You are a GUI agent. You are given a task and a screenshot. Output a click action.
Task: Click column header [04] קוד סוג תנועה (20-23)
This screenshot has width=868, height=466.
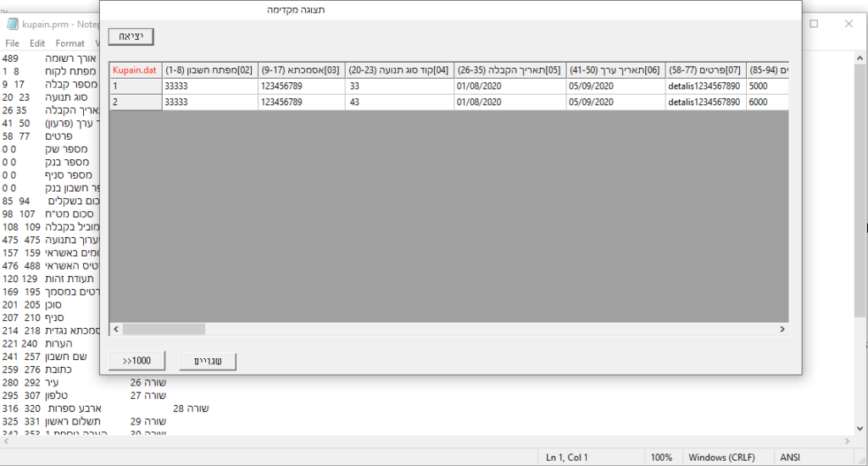click(399, 70)
